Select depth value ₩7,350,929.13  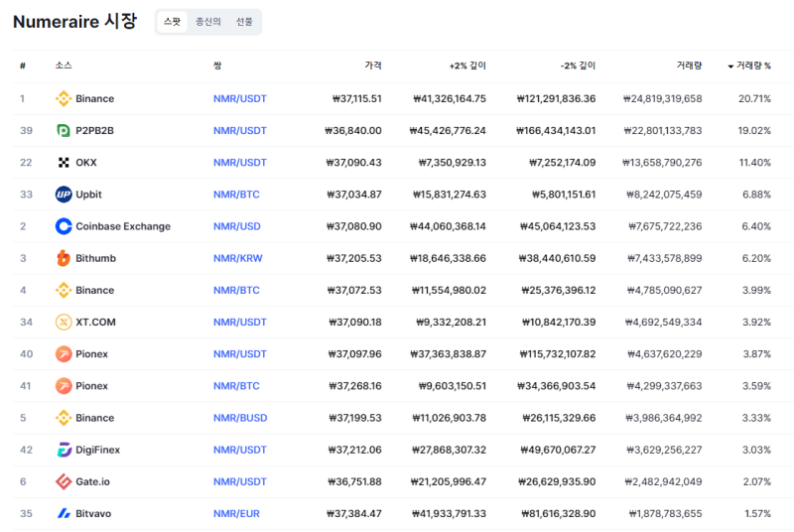[x=453, y=163]
